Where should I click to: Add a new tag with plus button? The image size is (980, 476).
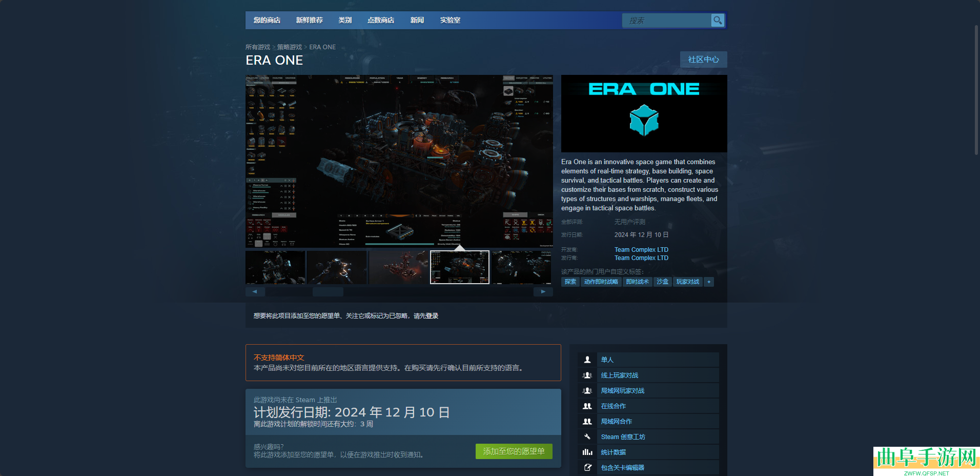(x=709, y=282)
